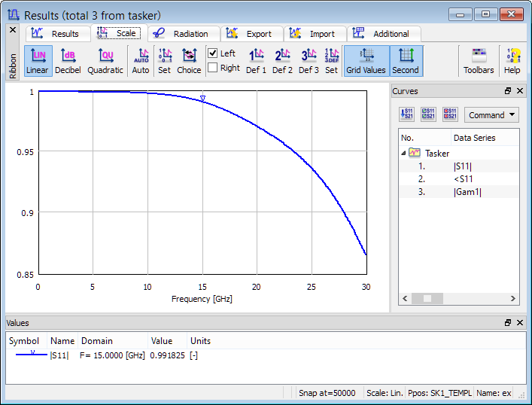Toggle Grid Values display
Screen dimensions: 532x405
pyautogui.click(x=366, y=60)
